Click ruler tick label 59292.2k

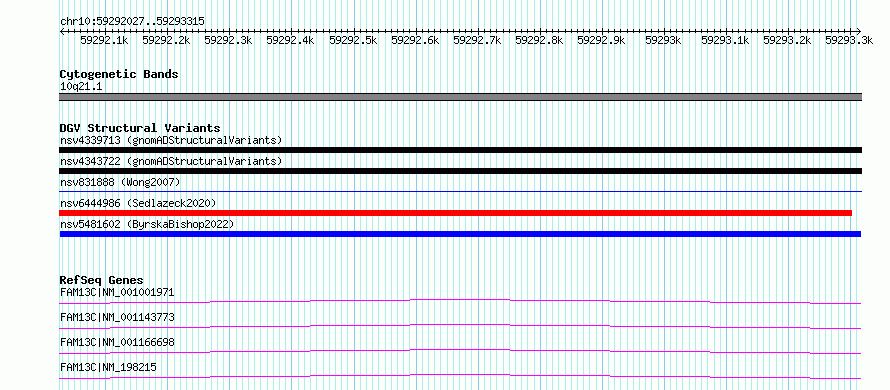coord(166,40)
